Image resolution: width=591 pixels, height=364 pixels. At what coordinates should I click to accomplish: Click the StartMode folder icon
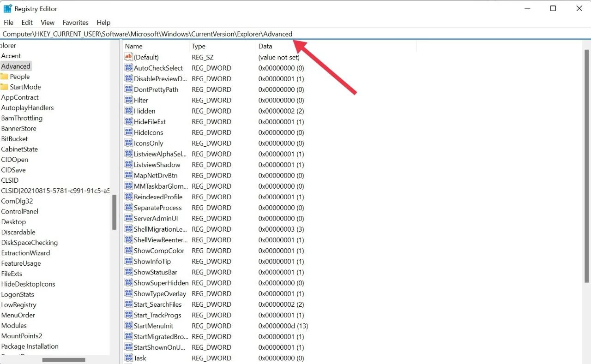(4, 87)
